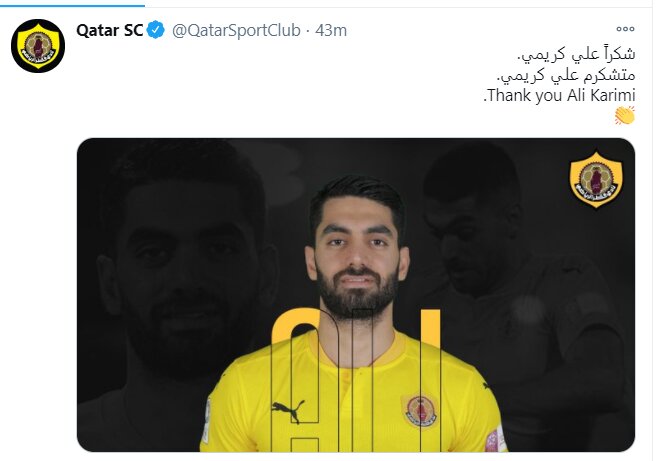
Task: Click the first Arabic line of the tweet
Action: tap(576, 54)
